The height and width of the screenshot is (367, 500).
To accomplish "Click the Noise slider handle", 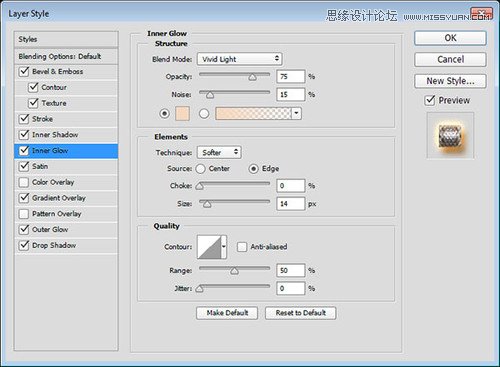I will pos(210,95).
